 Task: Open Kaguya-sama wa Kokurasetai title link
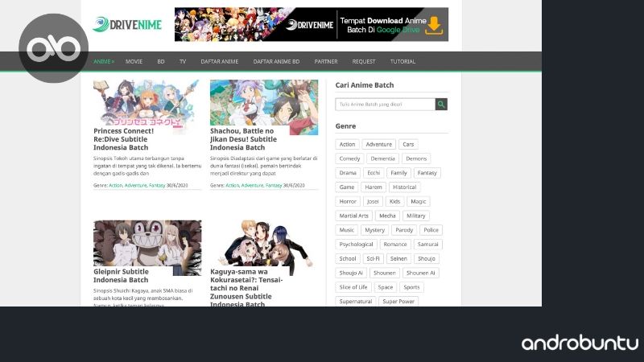246,288
